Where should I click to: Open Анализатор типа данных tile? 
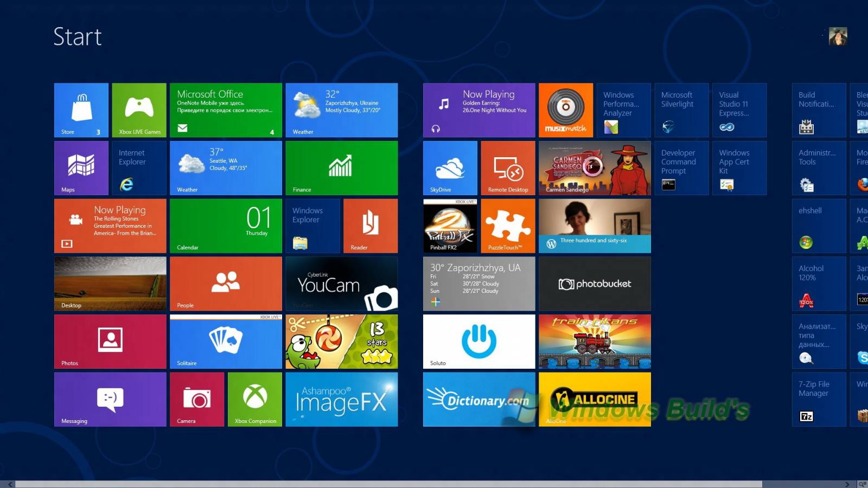click(819, 342)
